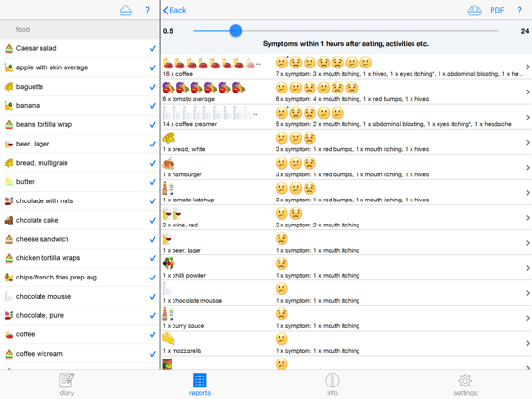Expand the 14 x coffee creamer chevron
532x399 pixels.
click(528, 117)
